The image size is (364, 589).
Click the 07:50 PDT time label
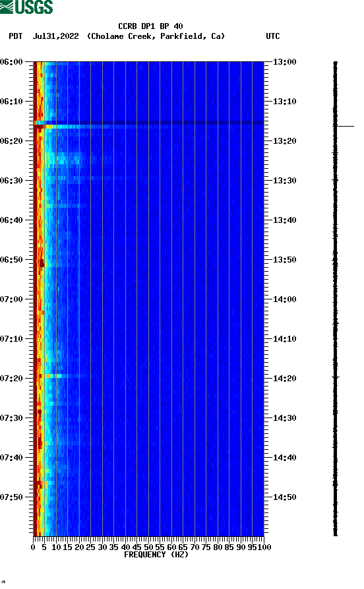(x=12, y=497)
